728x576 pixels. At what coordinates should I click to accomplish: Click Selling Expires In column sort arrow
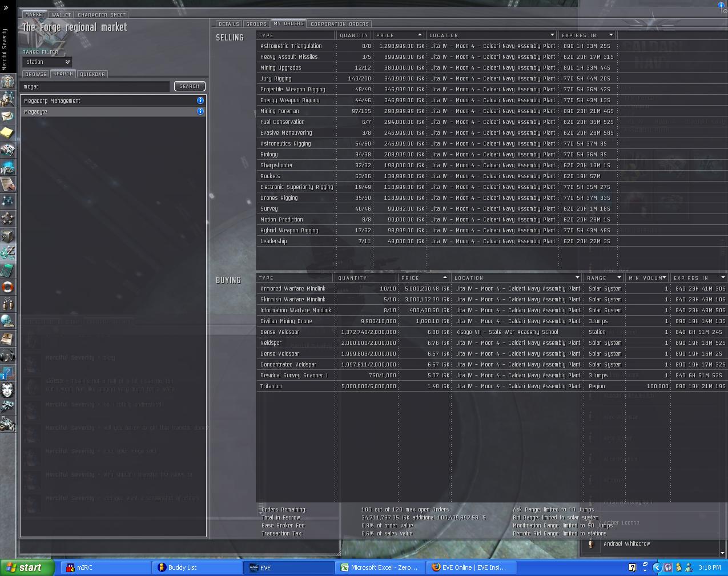[611, 35]
